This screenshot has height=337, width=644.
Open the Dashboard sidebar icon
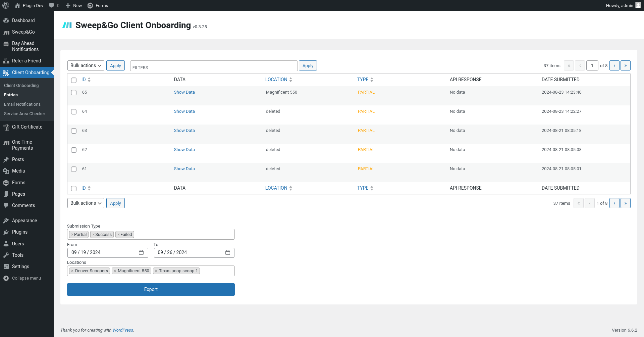coord(6,20)
